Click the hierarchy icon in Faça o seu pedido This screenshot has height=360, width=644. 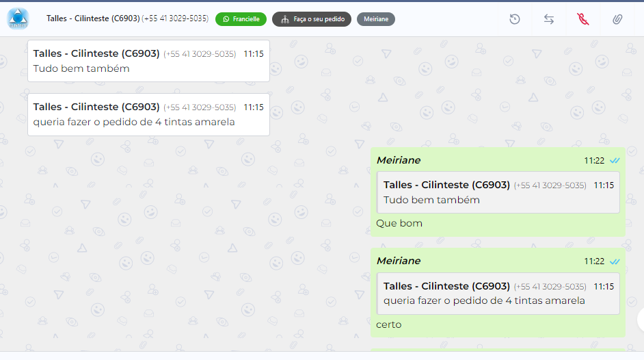285,19
